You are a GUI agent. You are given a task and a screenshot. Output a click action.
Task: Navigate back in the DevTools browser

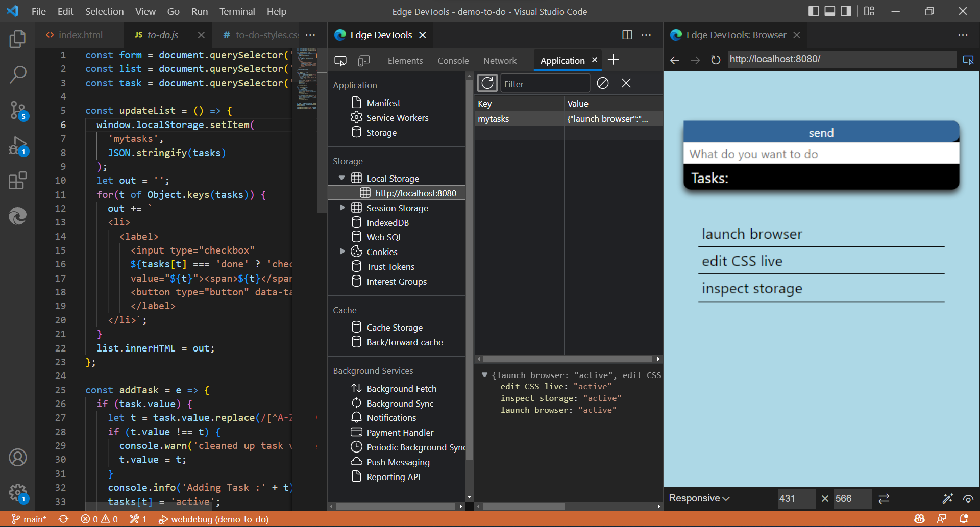coord(674,60)
